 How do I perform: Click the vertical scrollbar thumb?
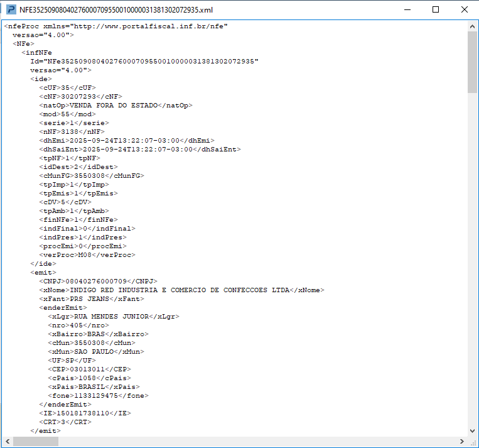click(x=472, y=62)
